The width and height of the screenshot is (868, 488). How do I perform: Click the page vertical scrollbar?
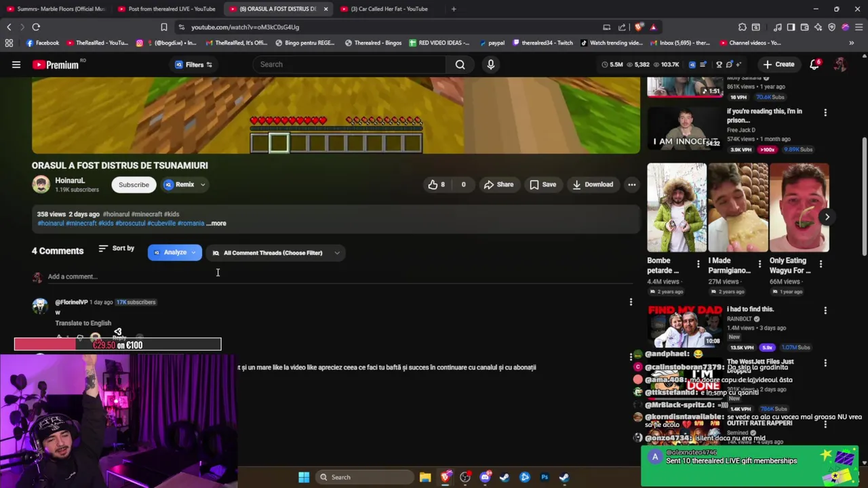864,197
